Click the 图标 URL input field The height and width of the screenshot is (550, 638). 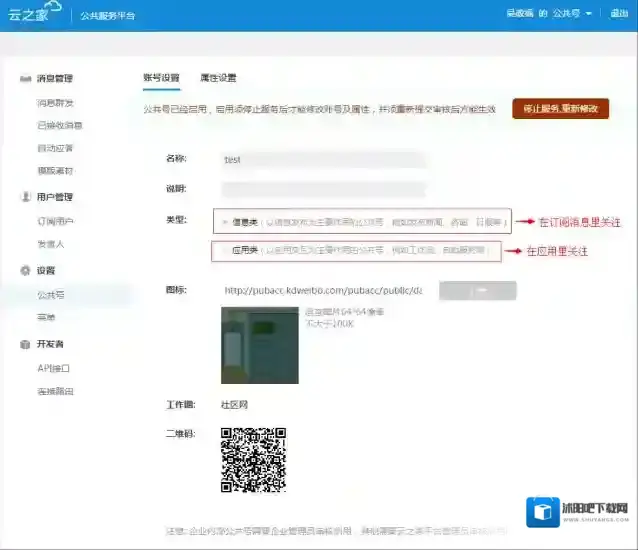pos(323,290)
